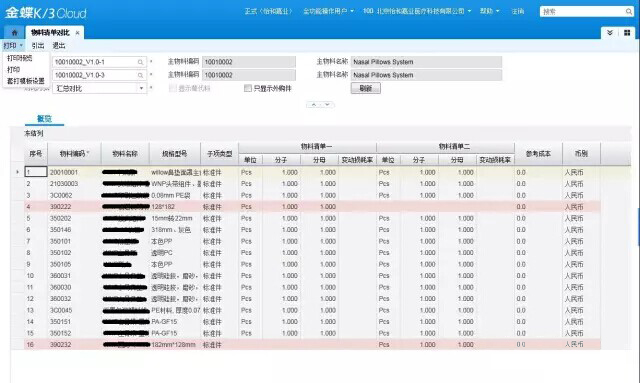Choose 套打模板设置 menu entry
Image resolution: width=640 pixels, height=383 pixels.
(26, 81)
